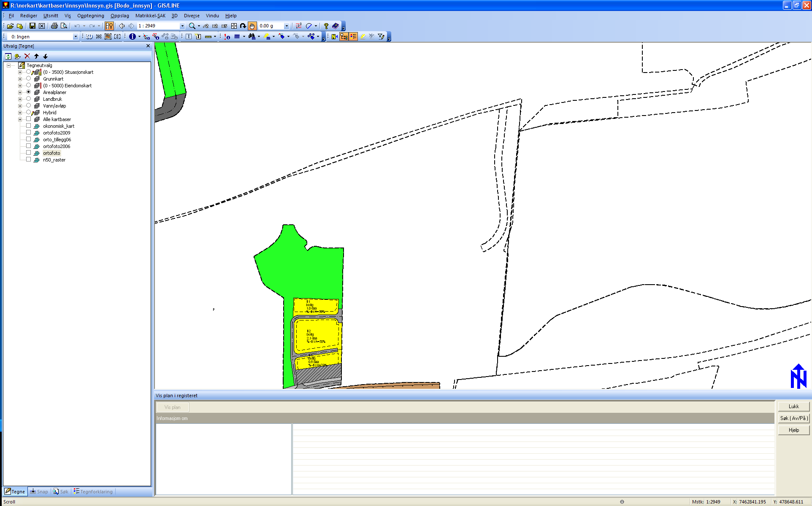The height and width of the screenshot is (506, 812).
Task: Open the help book icon
Action: [336, 26]
